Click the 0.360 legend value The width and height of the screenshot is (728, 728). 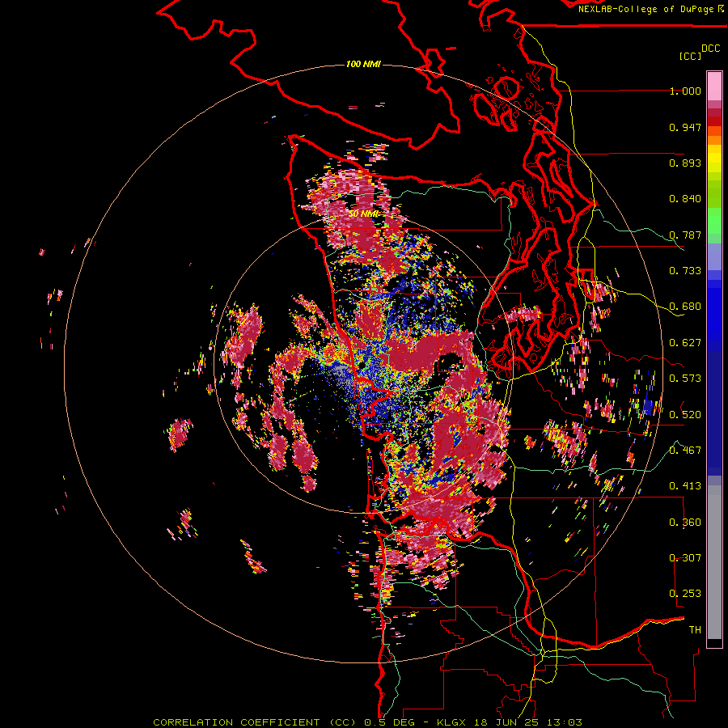[x=685, y=523]
